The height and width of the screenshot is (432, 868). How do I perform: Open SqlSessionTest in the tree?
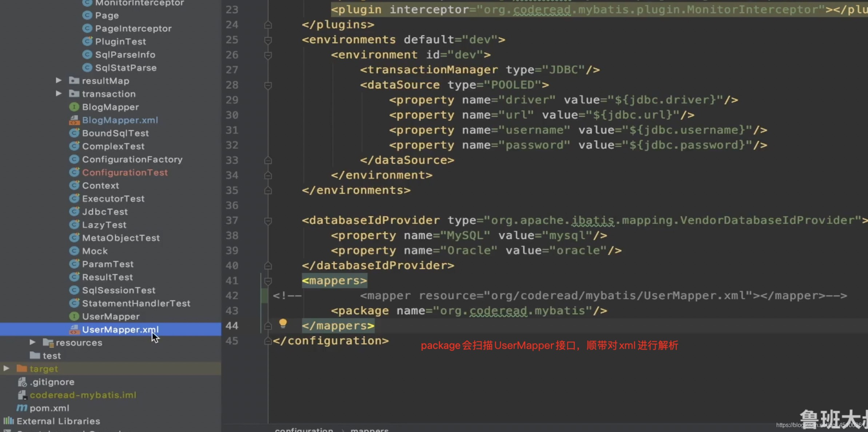tap(119, 290)
